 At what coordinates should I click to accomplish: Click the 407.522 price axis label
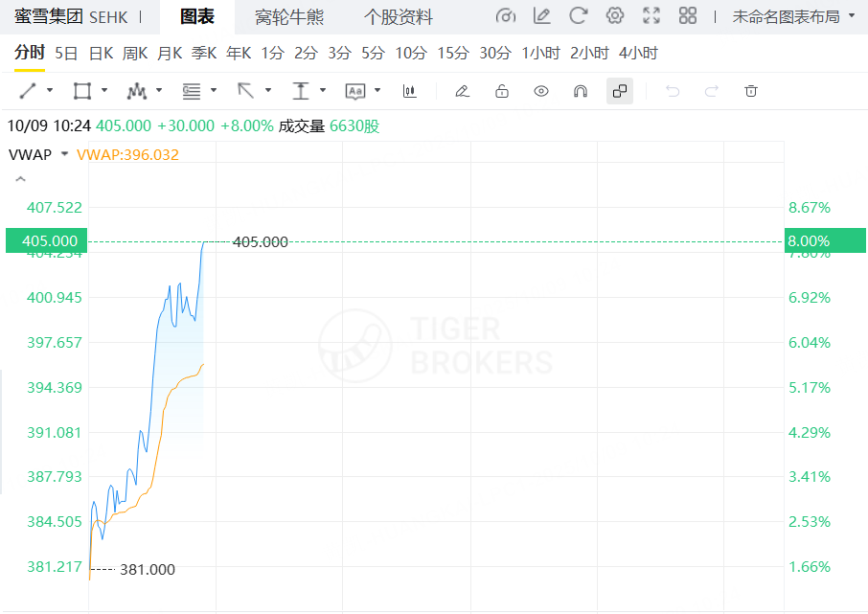pyautogui.click(x=55, y=208)
